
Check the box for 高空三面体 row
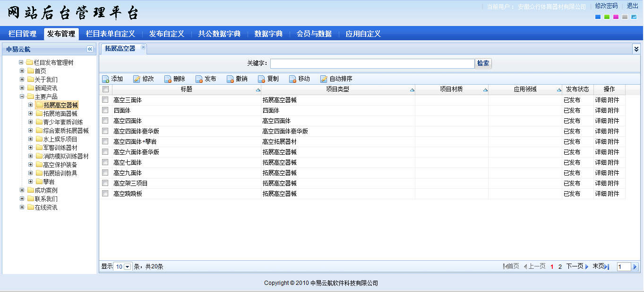pos(105,100)
